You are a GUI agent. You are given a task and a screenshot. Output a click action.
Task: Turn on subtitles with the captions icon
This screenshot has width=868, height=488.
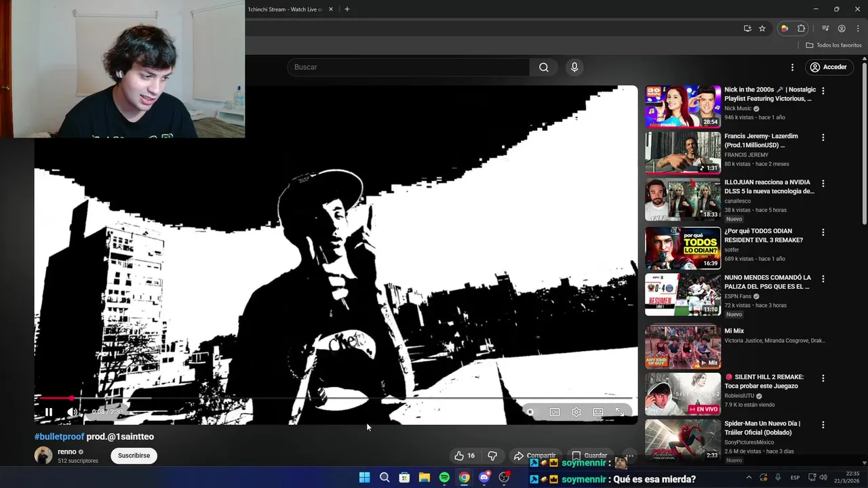tap(555, 412)
